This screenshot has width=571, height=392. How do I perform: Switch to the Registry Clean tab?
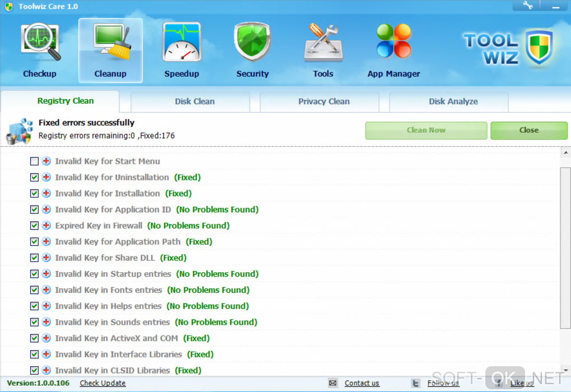(x=60, y=101)
